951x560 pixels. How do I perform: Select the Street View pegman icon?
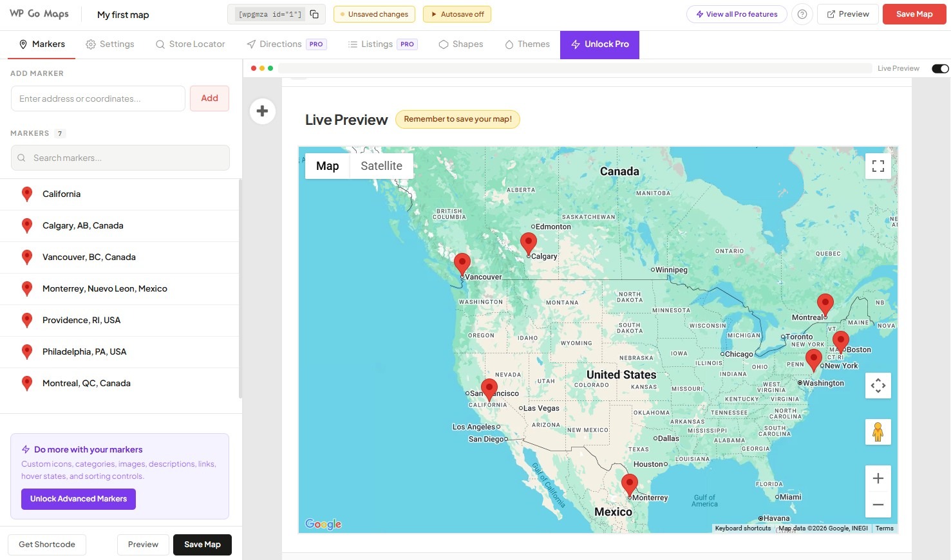click(x=878, y=432)
